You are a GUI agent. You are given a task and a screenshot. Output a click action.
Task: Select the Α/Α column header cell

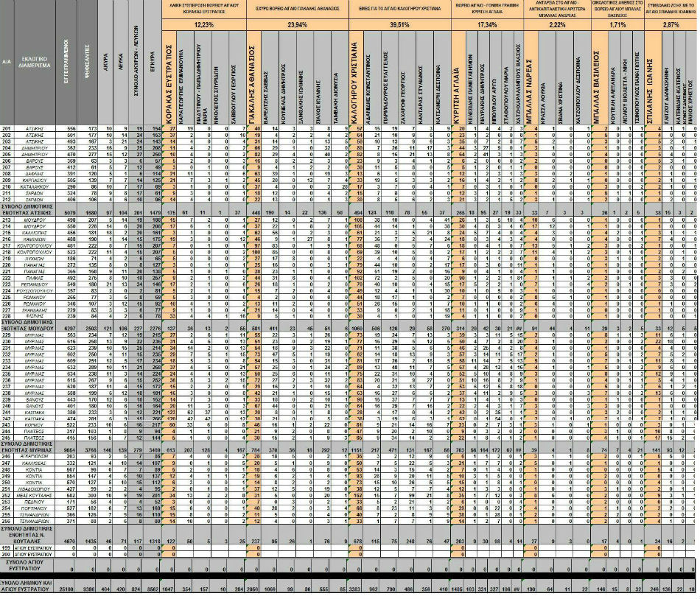[7, 64]
